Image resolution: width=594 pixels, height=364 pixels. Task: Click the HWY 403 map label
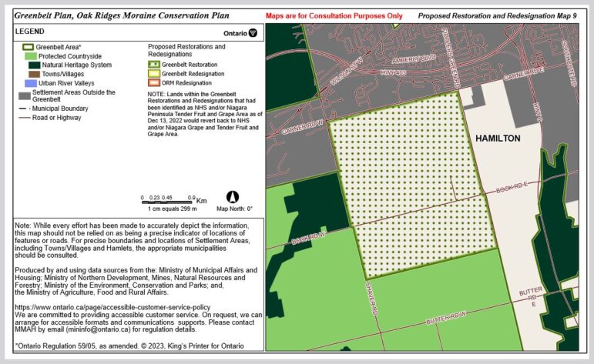click(x=393, y=72)
